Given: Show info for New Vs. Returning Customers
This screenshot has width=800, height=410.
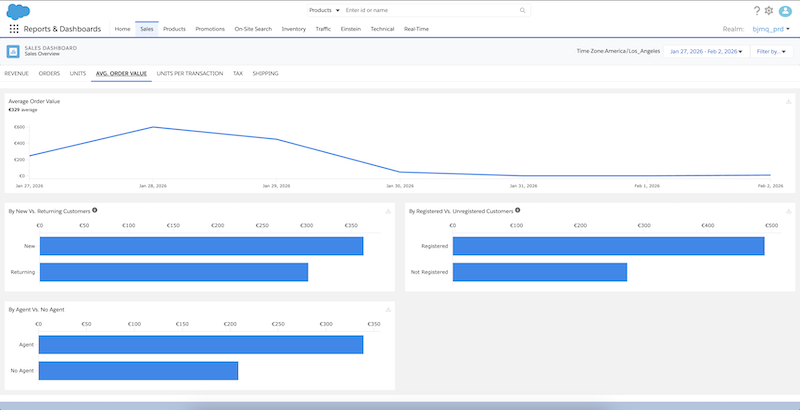Looking at the screenshot, I should coord(95,210).
